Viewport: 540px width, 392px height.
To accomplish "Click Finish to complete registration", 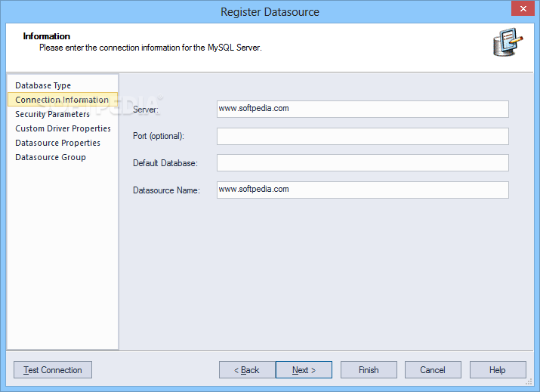I will [x=369, y=370].
